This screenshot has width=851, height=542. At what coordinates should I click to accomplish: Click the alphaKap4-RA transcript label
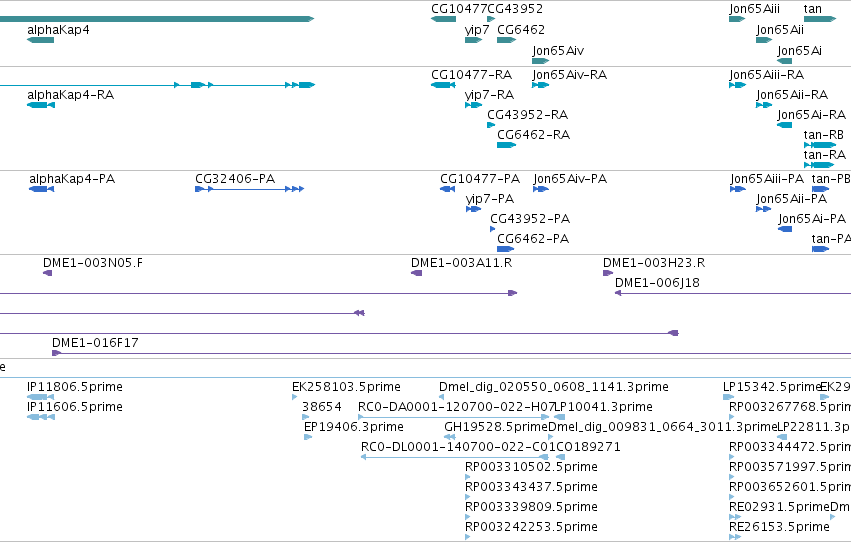coord(71,95)
